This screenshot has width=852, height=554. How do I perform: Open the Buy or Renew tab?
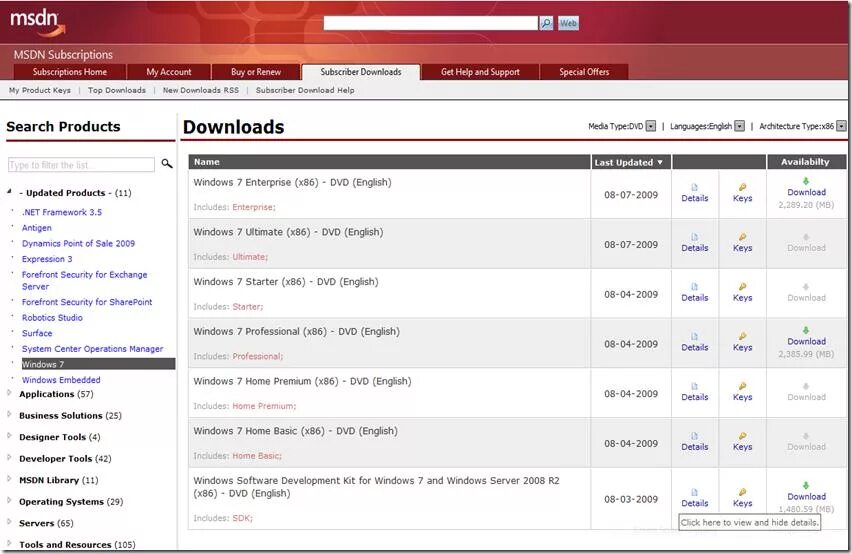[256, 72]
